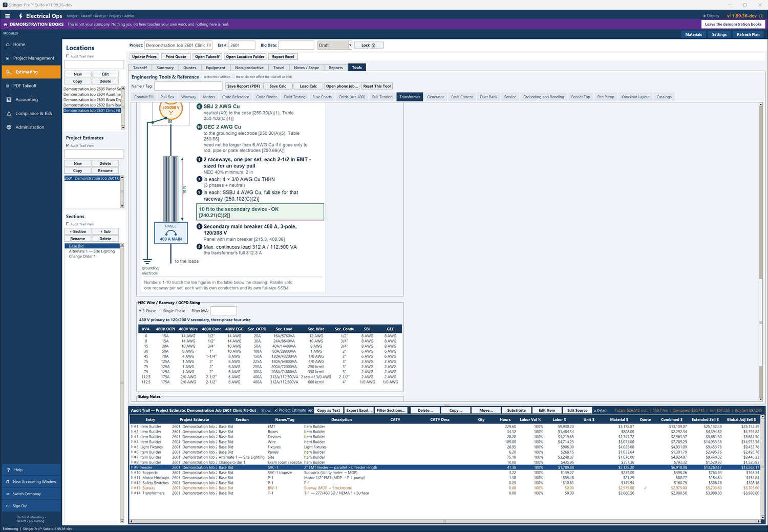
Task: Click the Save Report (PDF) button
Action: click(x=244, y=86)
